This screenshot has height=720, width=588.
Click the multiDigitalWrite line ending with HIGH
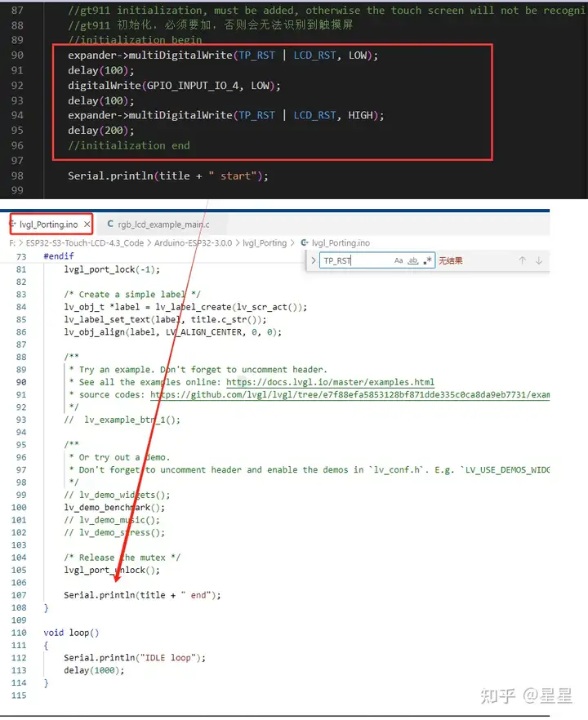[x=226, y=115]
